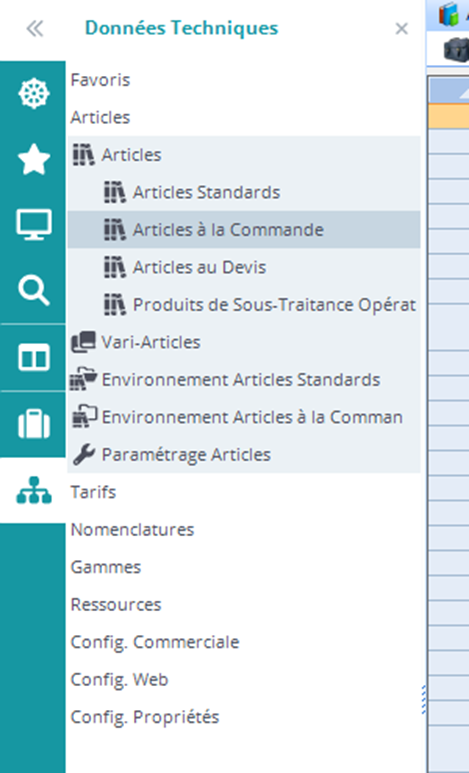Open the star favorites sidebar icon
Viewport: 469px width, 773px height.
[34, 159]
